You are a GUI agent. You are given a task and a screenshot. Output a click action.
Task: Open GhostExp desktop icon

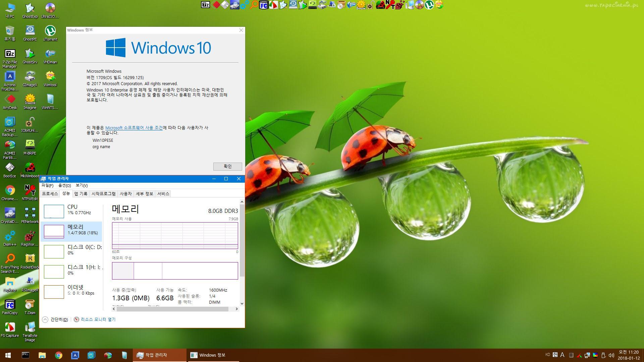(x=30, y=10)
